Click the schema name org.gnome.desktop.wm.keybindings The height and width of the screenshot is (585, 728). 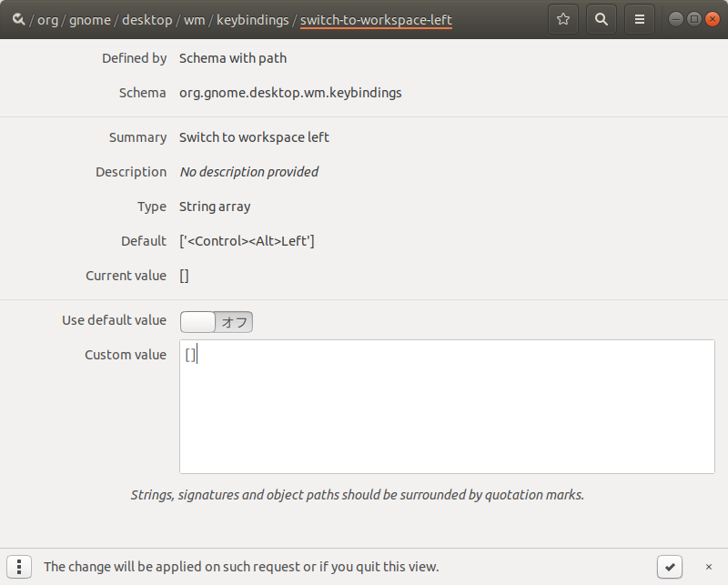click(290, 93)
